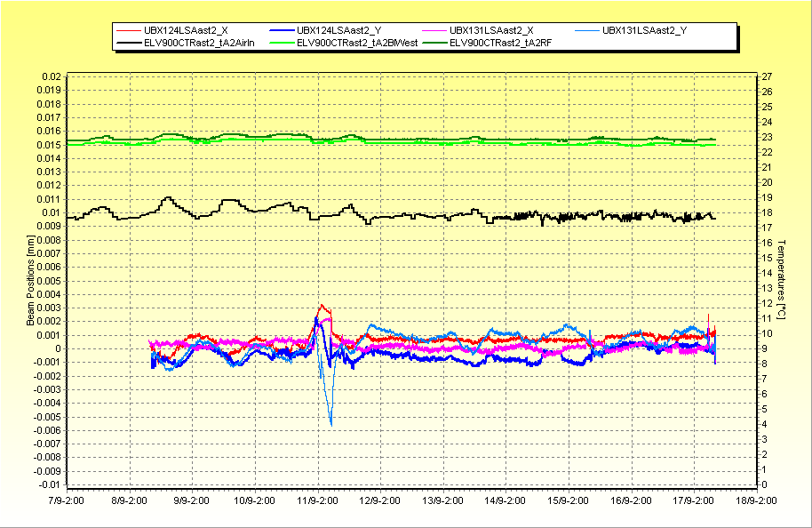Viewport: 812px width, 528px height.
Task: Click the Beam Positions [mm] axis title
Action: click(x=29, y=281)
